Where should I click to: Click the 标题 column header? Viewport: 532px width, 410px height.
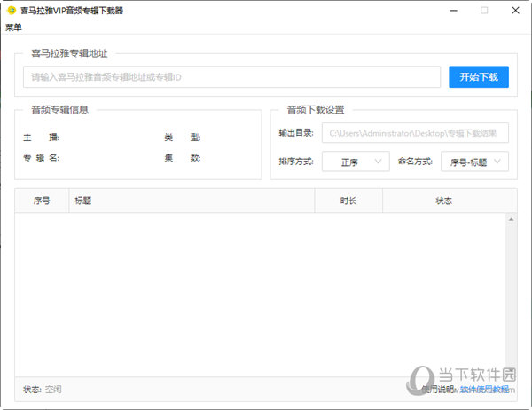click(192, 201)
